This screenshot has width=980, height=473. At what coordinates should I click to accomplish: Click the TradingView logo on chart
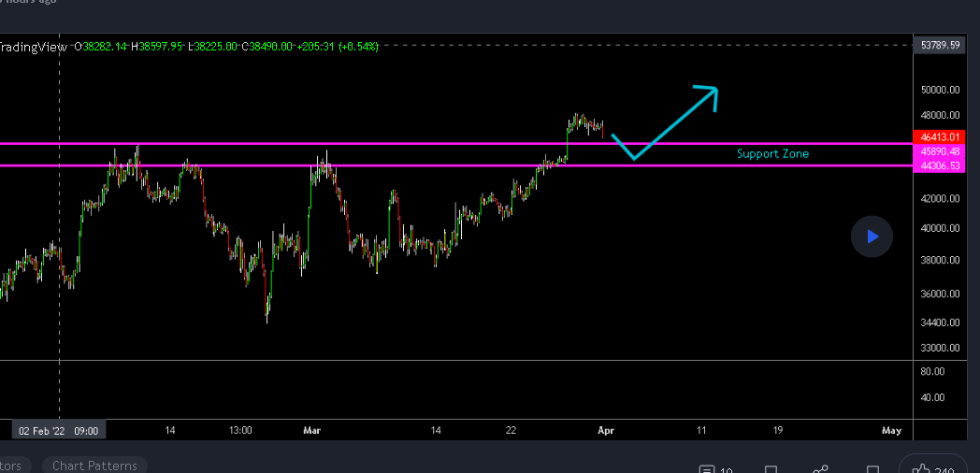(33, 46)
